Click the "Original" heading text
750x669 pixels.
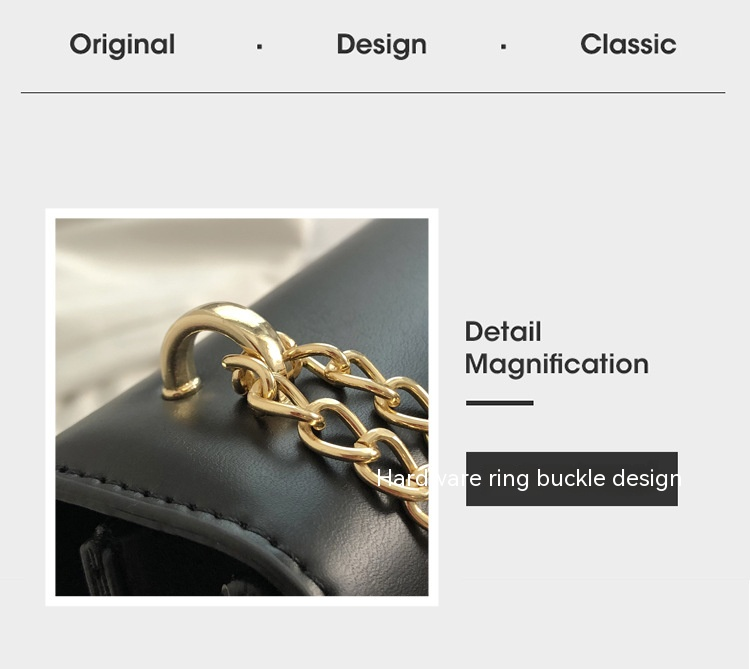pyautogui.click(x=122, y=45)
